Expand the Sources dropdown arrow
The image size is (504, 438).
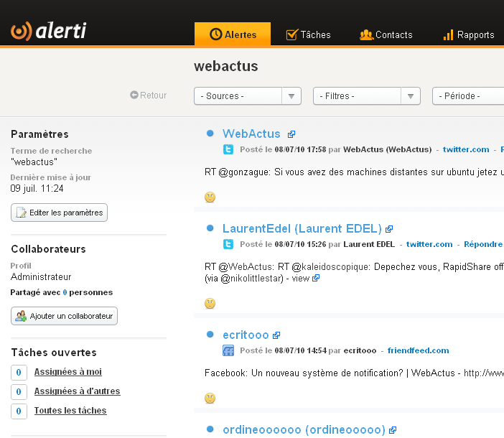point(291,96)
